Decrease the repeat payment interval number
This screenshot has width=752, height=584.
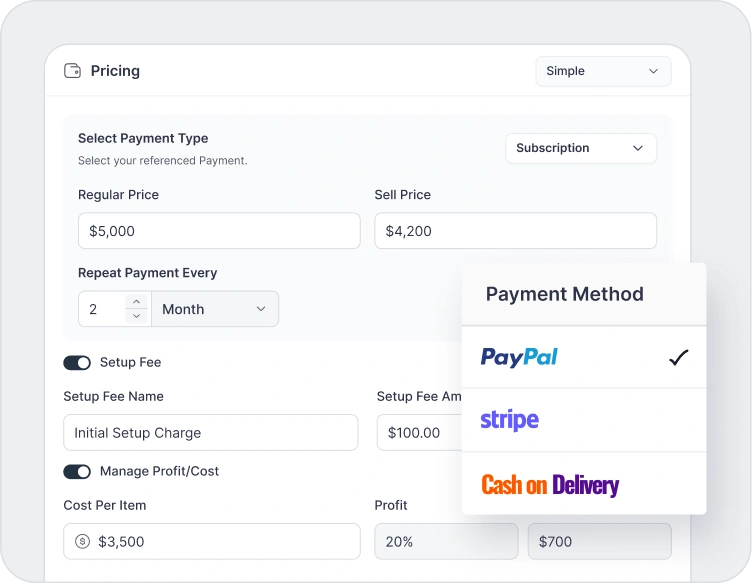[x=136, y=316]
